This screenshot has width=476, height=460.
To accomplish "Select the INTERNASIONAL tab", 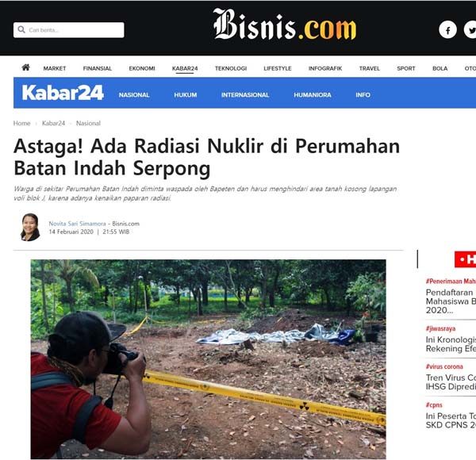I will point(245,95).
